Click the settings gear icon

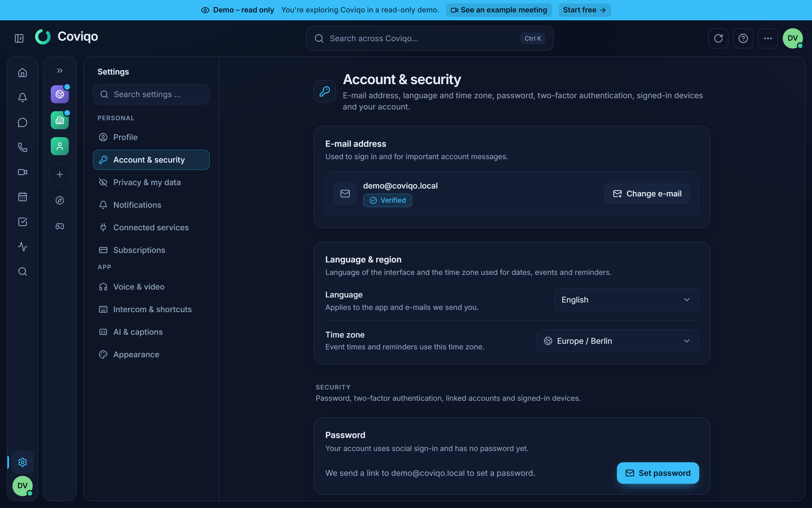click(x=23, y=462)
